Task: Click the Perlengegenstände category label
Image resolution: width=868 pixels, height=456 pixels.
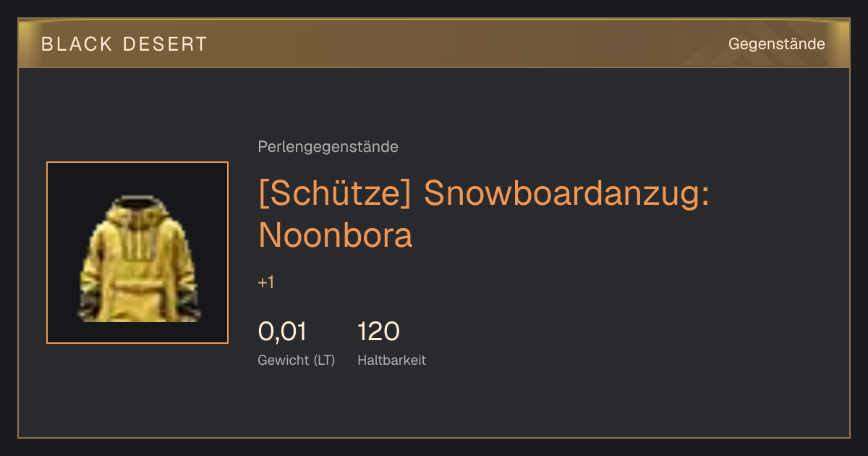Action: point(328,147)
